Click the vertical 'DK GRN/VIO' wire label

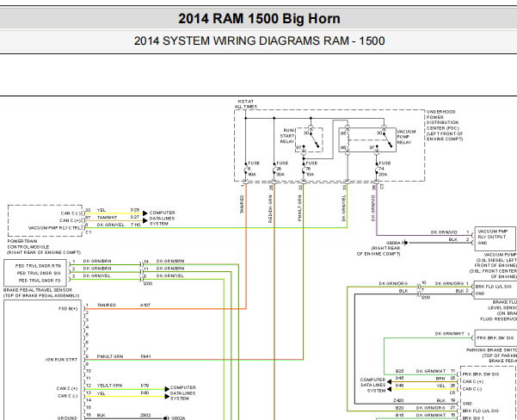point(373,208)
